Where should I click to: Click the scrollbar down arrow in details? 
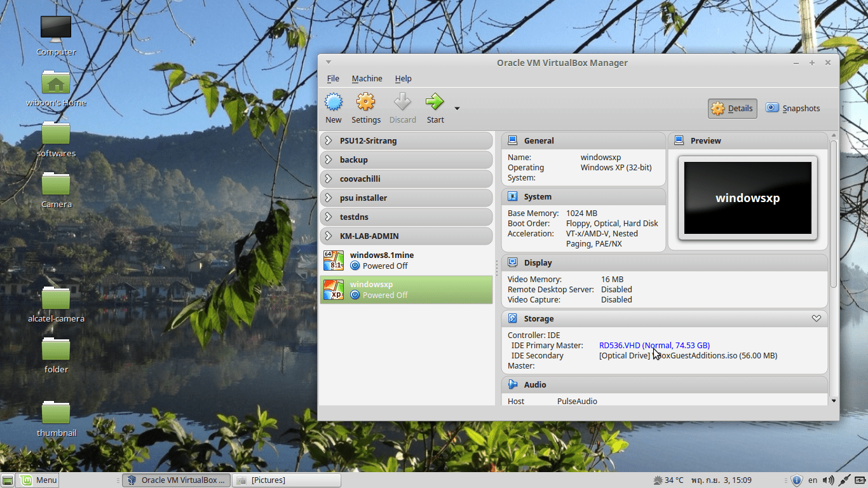pyautogui.click(x=834, y=401)
